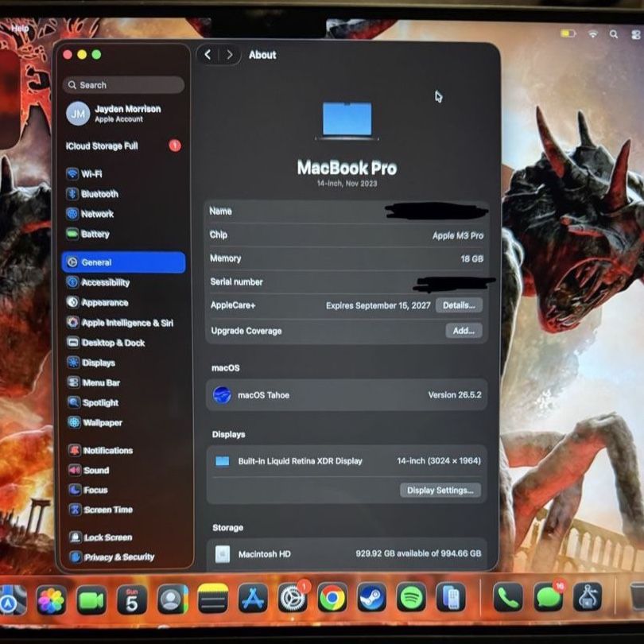Open Spotlight search in menu bar

[x=614, y=34]
